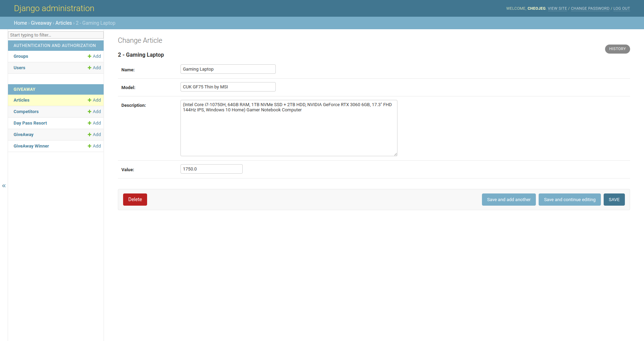Open the article HISTORY
Image resolution: width=644 pixels, height=341 pixels.
[617, 49]
